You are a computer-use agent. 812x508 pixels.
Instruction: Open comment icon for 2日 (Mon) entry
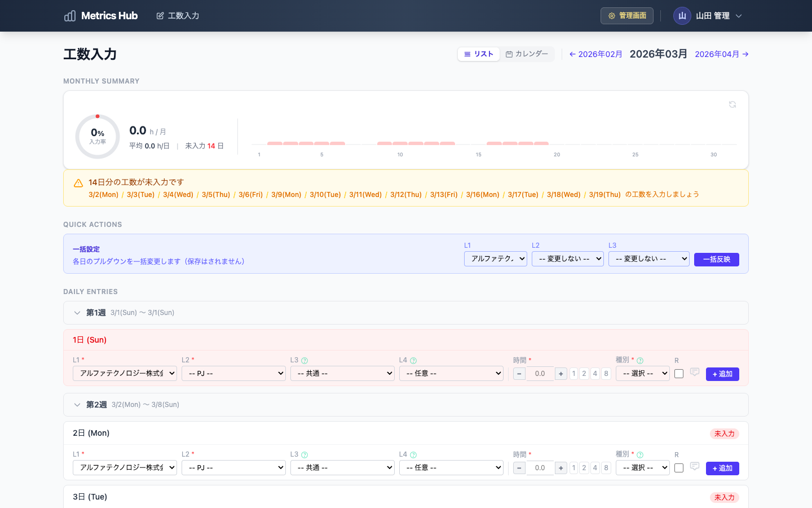point(695,467)
